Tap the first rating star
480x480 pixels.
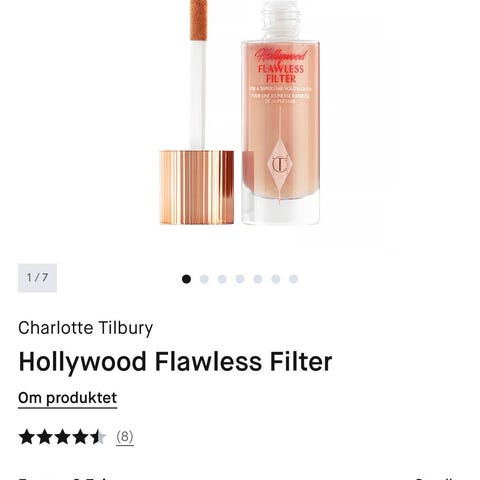coord(27,437)
